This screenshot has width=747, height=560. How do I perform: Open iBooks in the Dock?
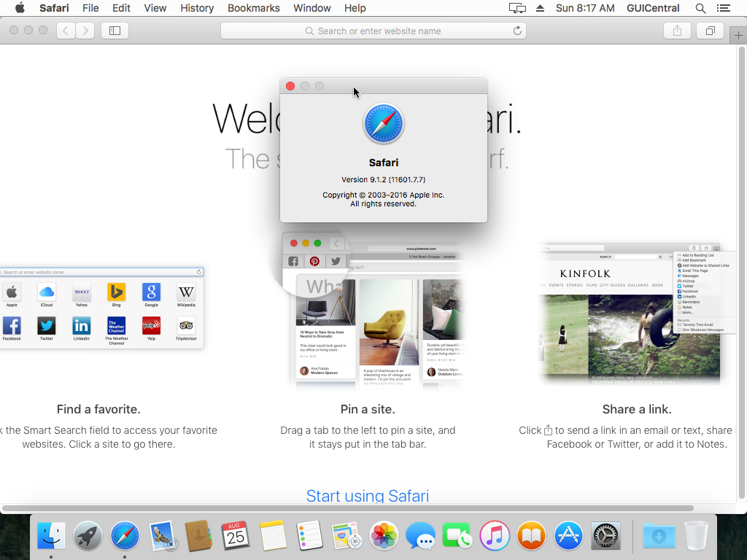click(x=531, y=535)
